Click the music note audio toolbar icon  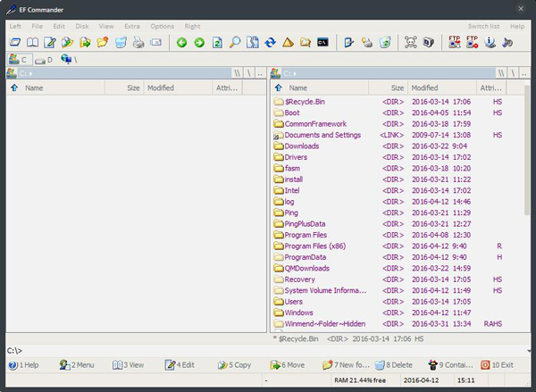tap(507, 42)
